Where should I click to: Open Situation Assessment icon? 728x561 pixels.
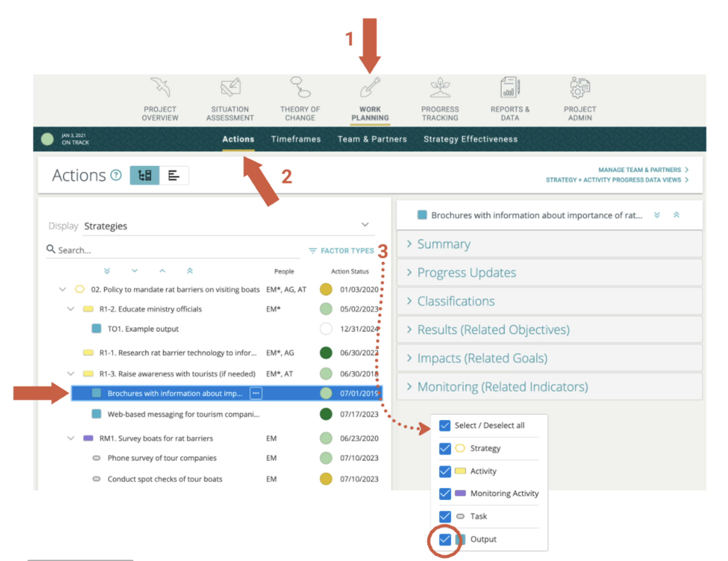[230, 88]
